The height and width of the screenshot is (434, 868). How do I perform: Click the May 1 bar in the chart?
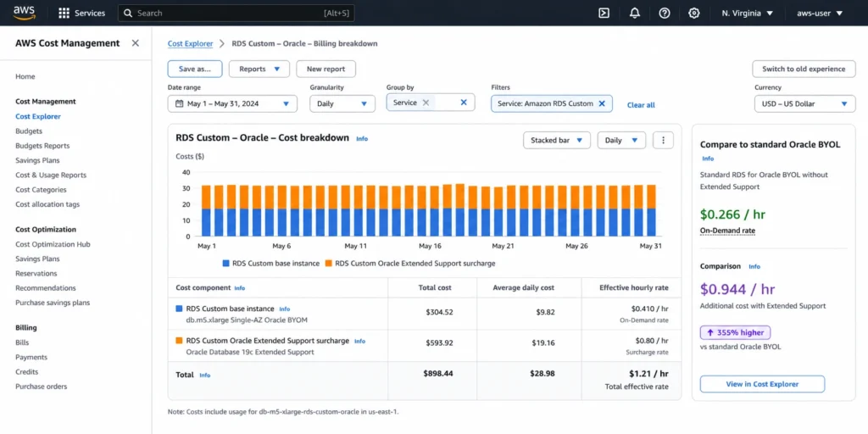(x=207, y=211)
